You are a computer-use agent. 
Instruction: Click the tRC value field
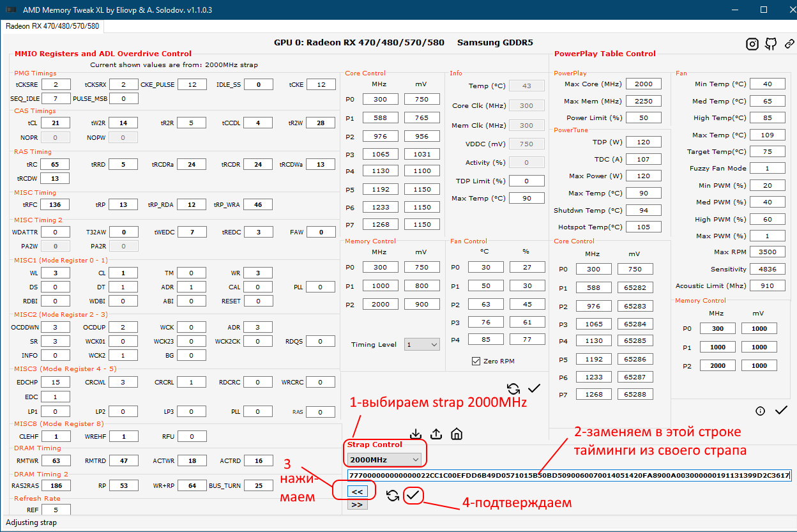pos(56,164)
